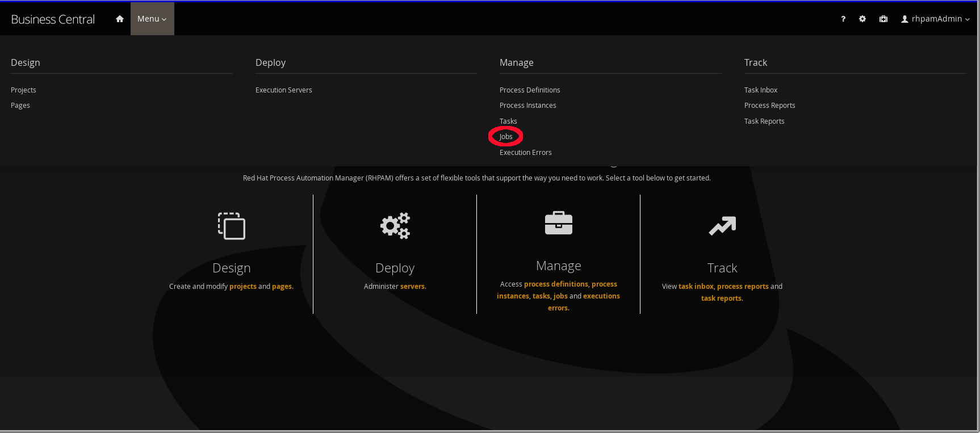This screenshot has height=433, width=980.
Task: Open Jobs in the Manage menu column
Action: pos(506,137)
